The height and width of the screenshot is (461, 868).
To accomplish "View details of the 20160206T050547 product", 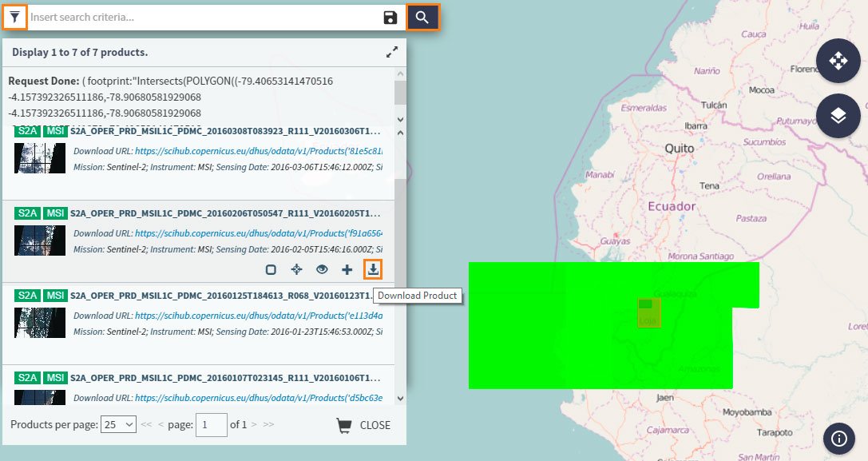I will click(322, 269).
